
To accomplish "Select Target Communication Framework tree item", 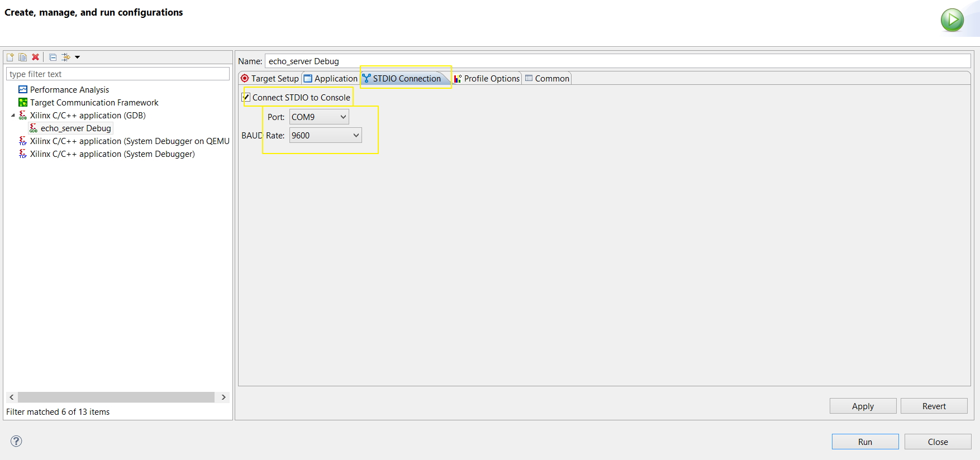I will point(94,102).
